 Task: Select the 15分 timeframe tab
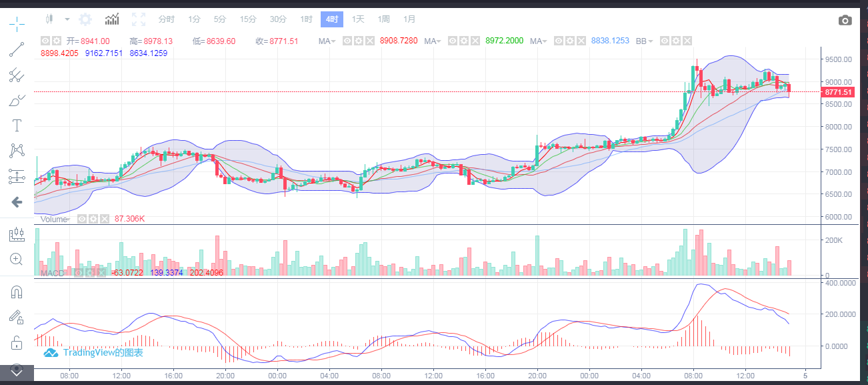click(x=247, y=19)
